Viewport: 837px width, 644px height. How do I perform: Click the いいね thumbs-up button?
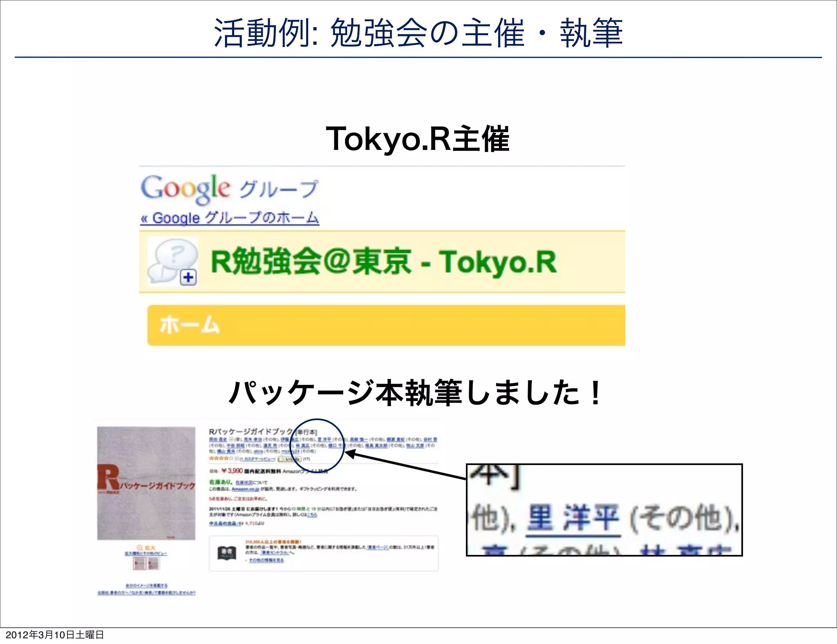[289, 459]
